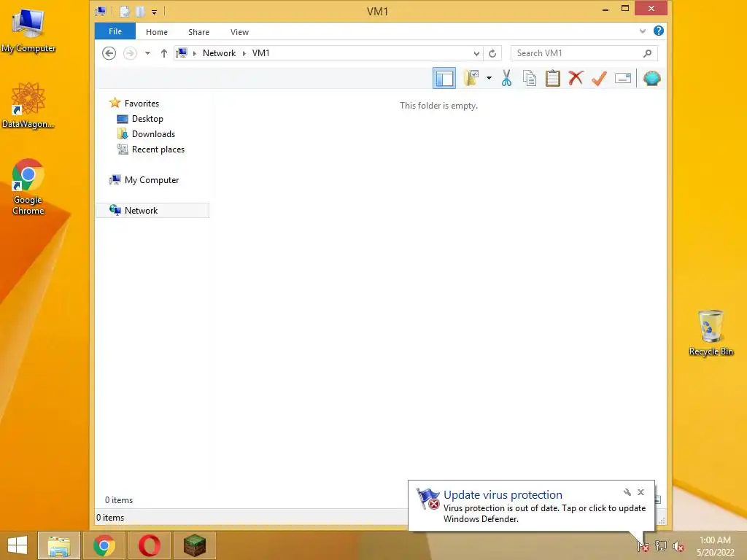Select Network in the navigation pane
Screen dimensions: 747x560
152,211
